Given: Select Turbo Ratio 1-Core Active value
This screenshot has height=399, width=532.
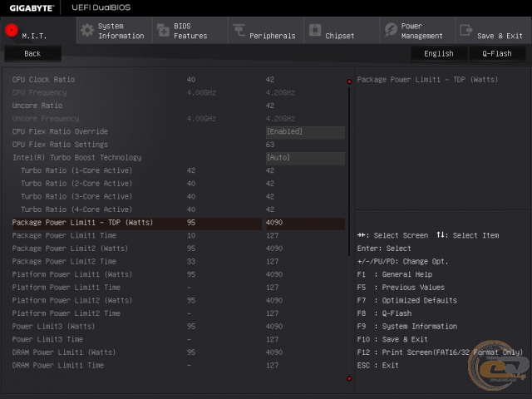Looking at the screenshot, I should coord(270,170).
